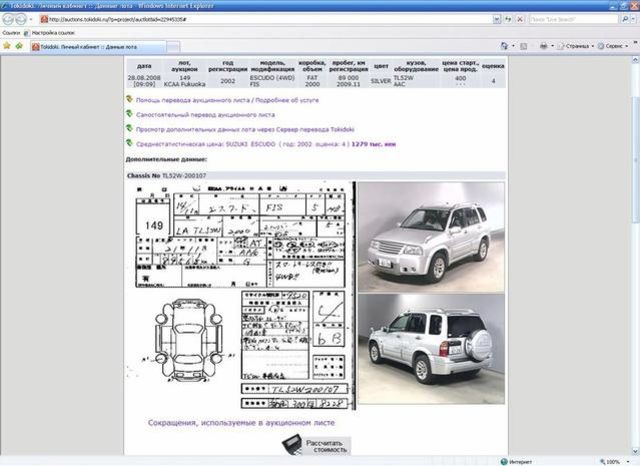Open the Сервис menu

pos(613,47)
